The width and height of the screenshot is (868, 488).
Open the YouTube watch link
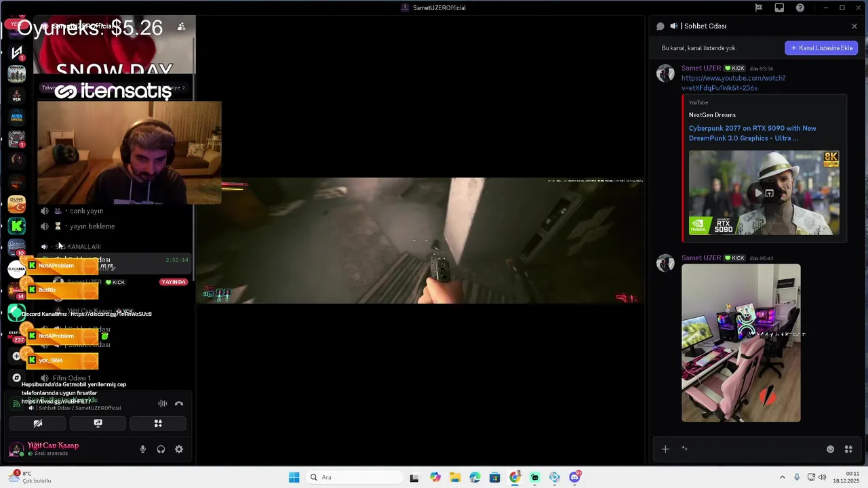(733, 83)
